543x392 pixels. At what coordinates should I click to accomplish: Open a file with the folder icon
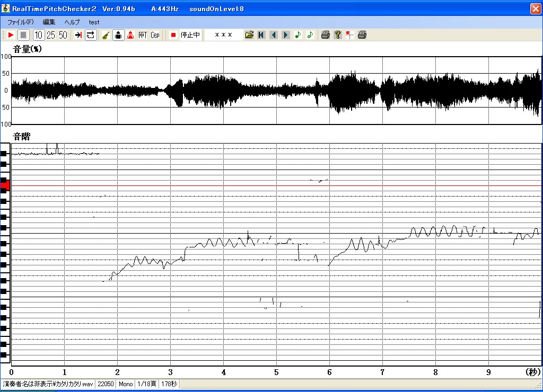coord(249,35)
